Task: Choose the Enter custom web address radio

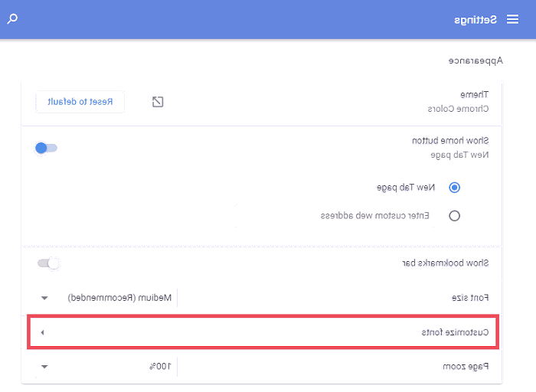Action: pos(454,216)
